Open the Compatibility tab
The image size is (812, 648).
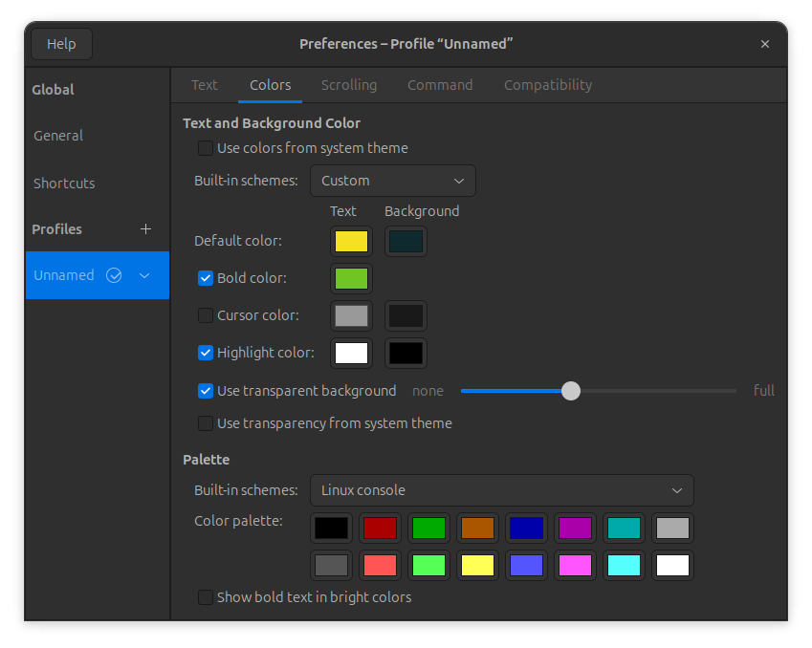tap(547, 85)
